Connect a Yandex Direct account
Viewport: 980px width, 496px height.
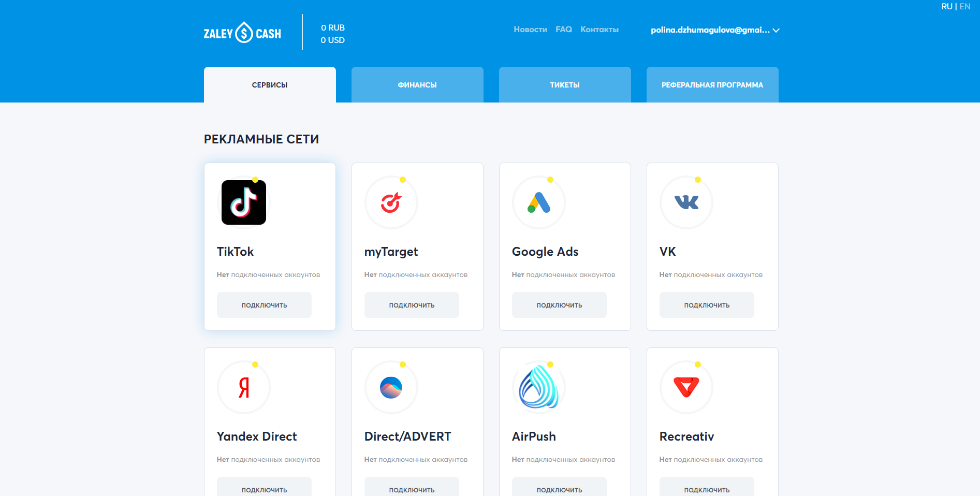[x=264, y=487]
